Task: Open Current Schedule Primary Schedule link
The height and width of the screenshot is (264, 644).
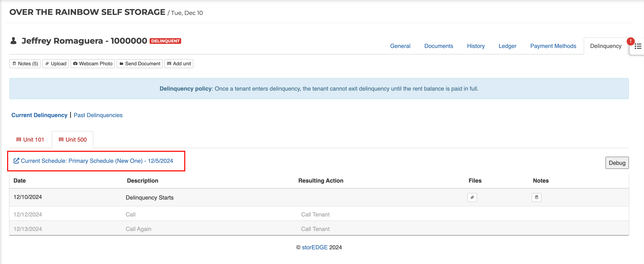Action: (97, 161)
